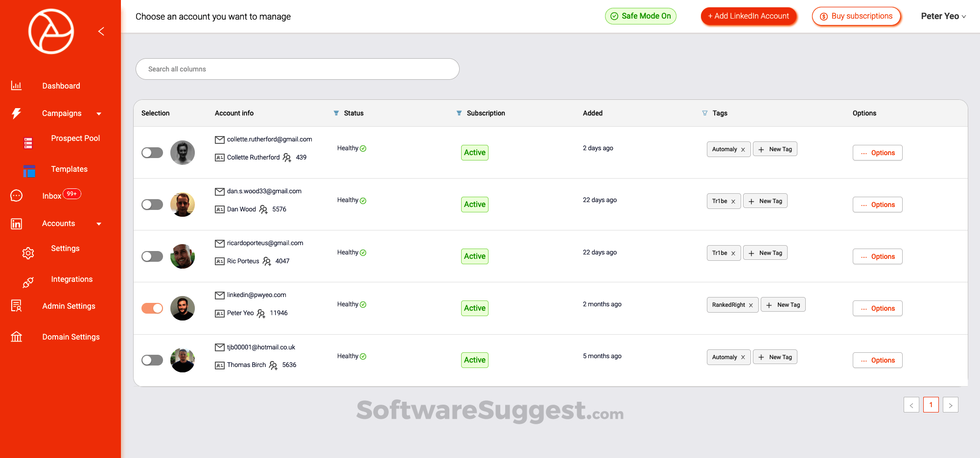980x458 pixels.
Task: Click the Dashboard bar chart icon
Action: 16,86
